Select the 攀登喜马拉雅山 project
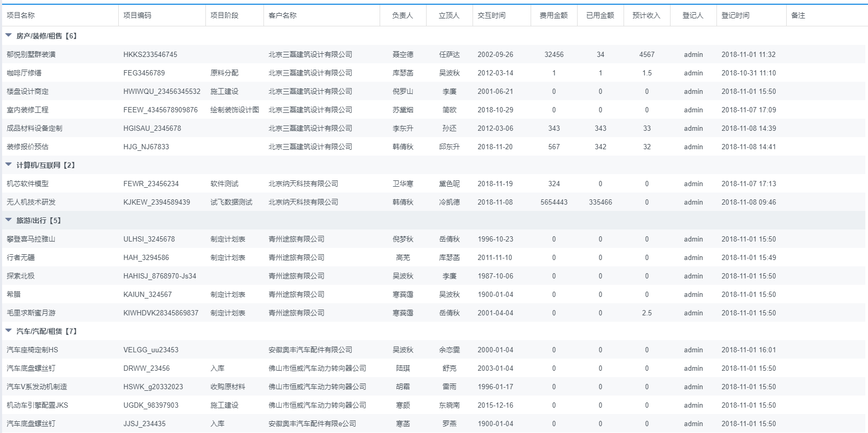 pyautogui.click(x=31, y=239)
